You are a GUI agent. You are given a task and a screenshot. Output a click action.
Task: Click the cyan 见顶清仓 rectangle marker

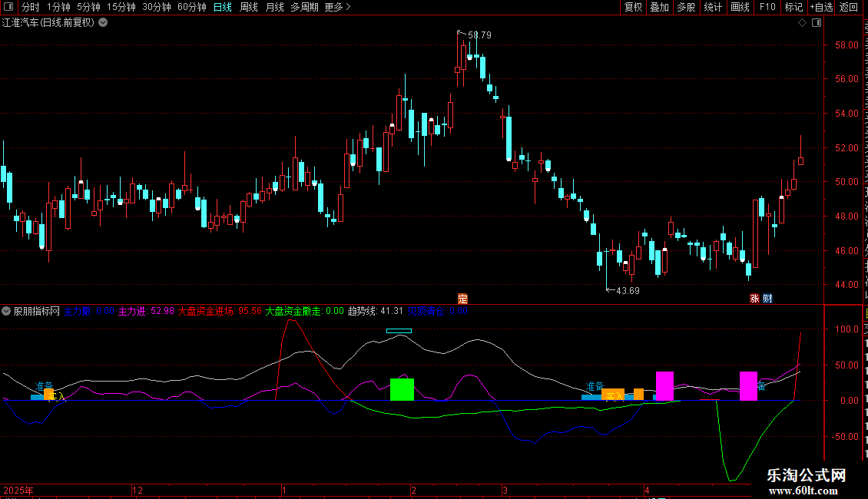(399, 331)
